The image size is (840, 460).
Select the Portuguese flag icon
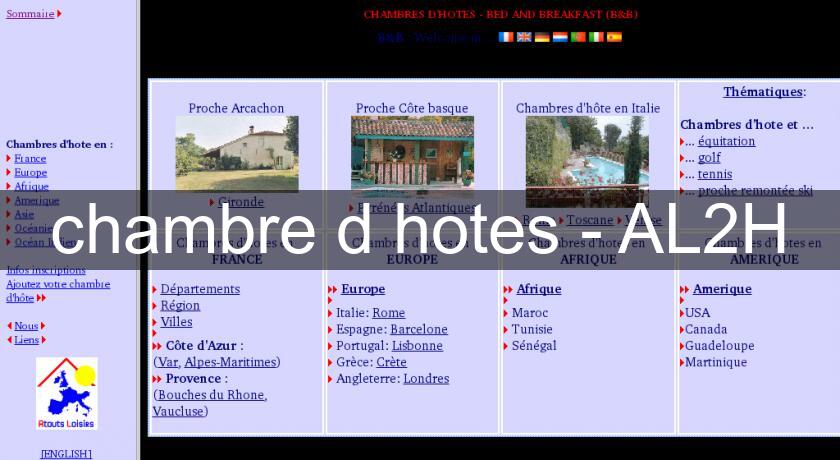578,37
